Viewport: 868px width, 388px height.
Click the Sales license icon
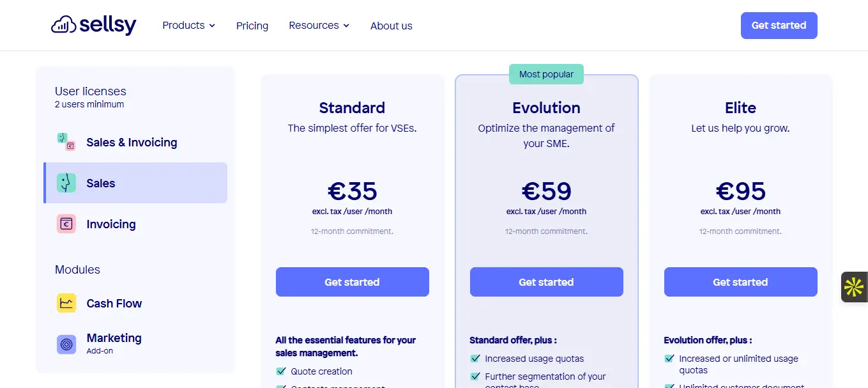pos(66,183)
